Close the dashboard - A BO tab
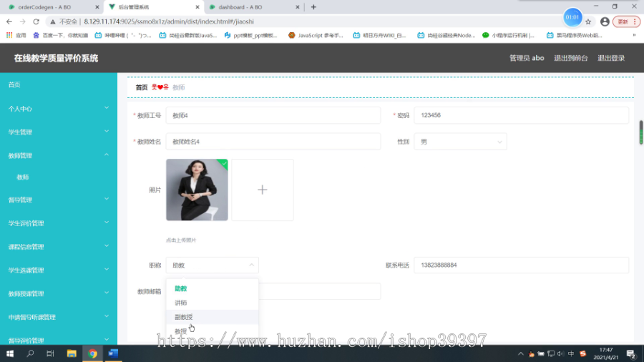The image size is (644, 362). click(x=298, y=7)
